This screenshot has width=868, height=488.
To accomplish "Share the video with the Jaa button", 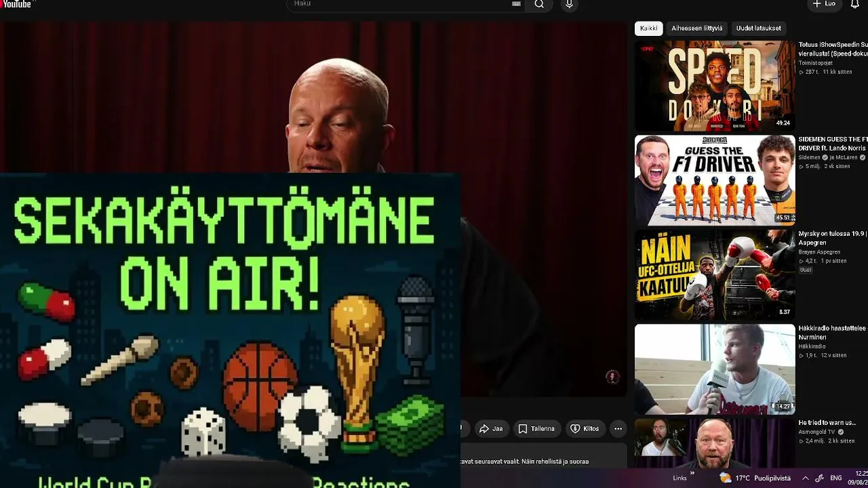I will (x=491, y=429).
